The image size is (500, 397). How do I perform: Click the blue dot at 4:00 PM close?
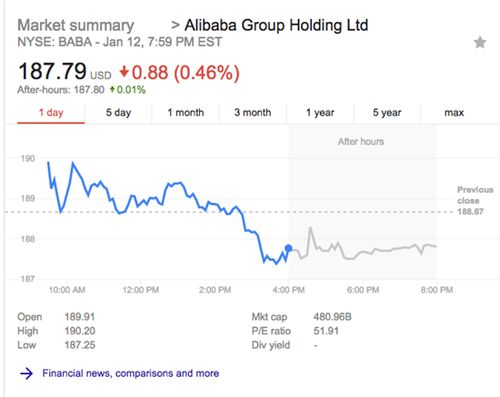[289, 248]
